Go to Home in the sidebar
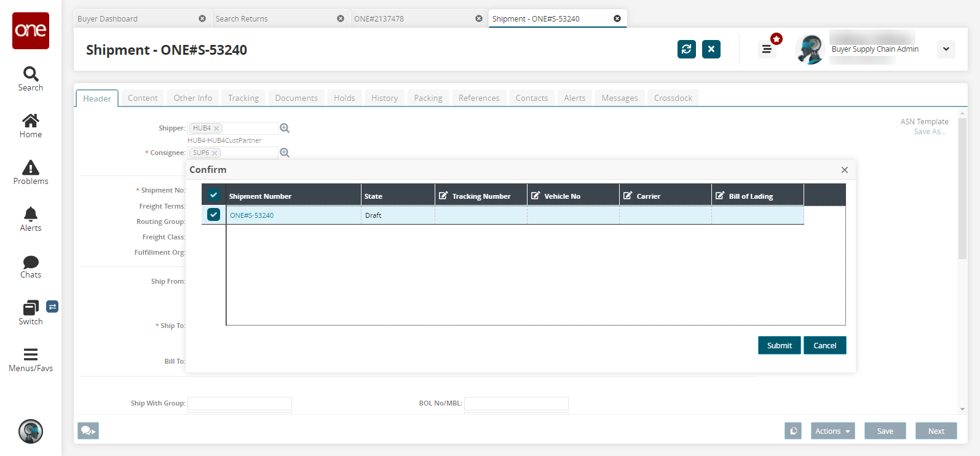This screenshot has height=456, width=980. tap(31, 120)
